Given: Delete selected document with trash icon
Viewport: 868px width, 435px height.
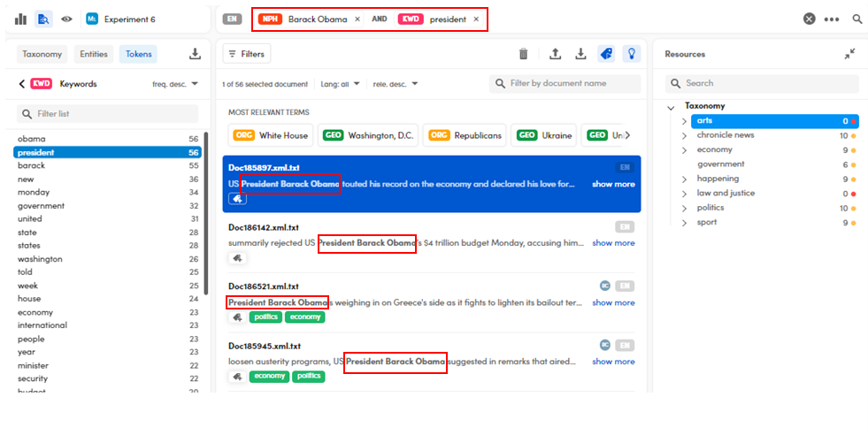Looking at the screenshot, I should tap(523, 54).
